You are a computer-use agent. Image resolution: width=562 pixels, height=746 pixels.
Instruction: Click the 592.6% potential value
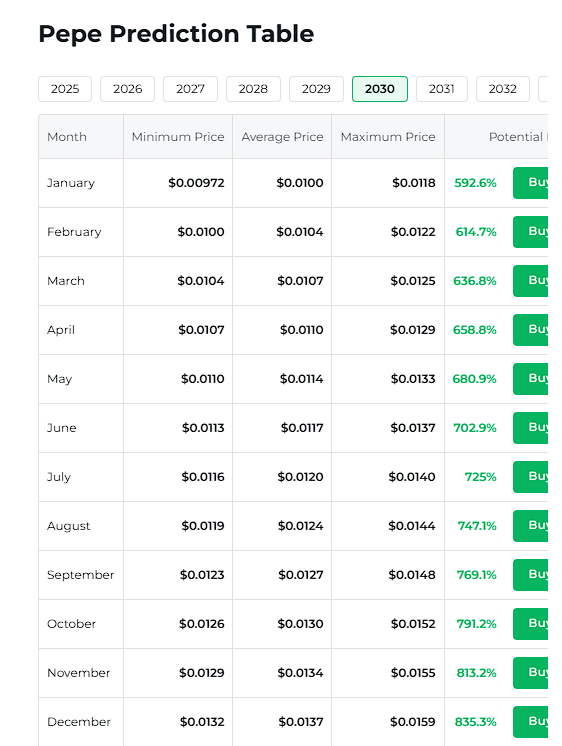coord(475,183)
